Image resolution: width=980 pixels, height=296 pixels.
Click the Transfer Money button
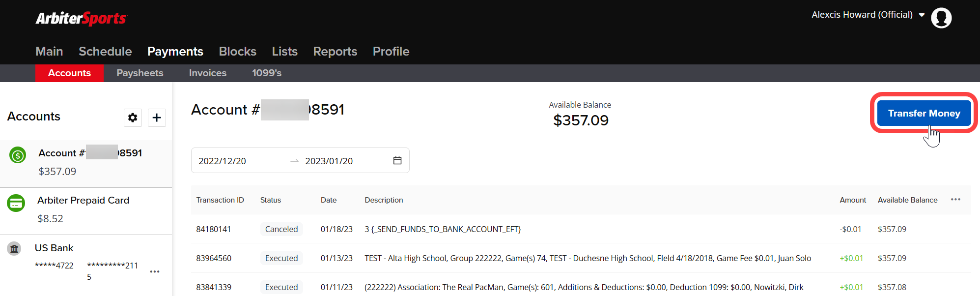tap(924, 113)
